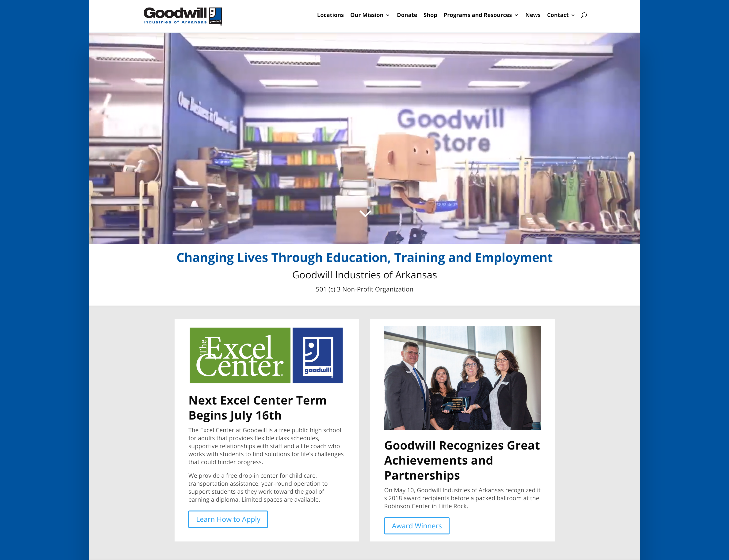The height and width of the screenshot is (560, 729).
Task: Click the Donate navigation link
Action: click(407, 15)
